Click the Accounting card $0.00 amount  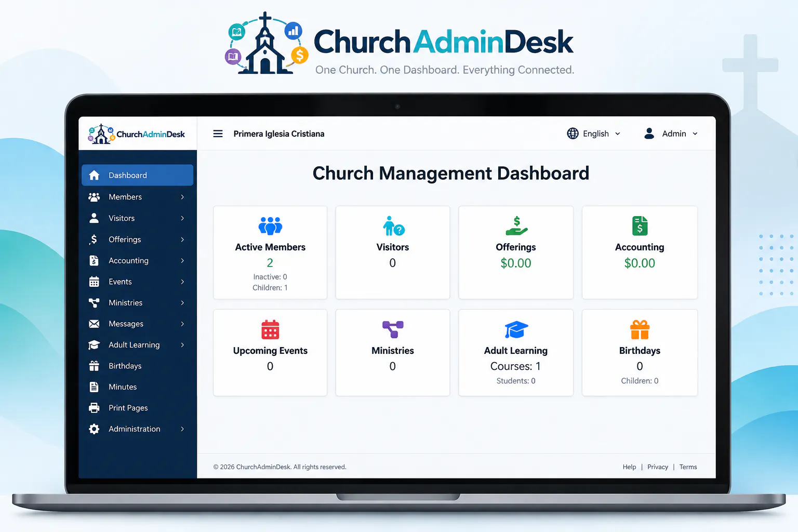[x=640, y=263]
